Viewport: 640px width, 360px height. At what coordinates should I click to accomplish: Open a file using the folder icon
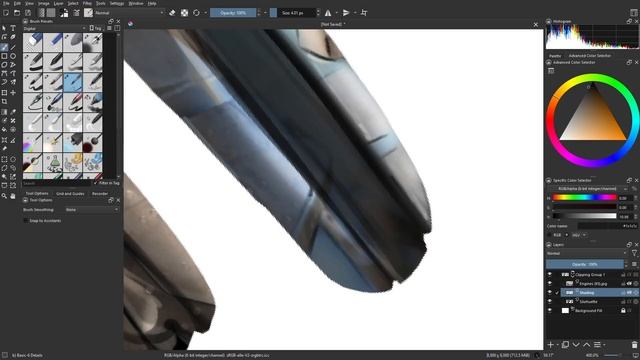(17, 13)
